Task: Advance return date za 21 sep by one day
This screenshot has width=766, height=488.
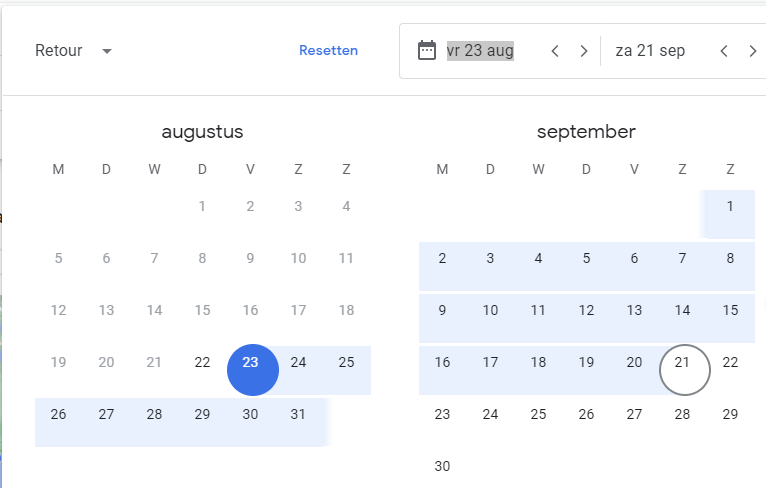Action: [753, 51]
